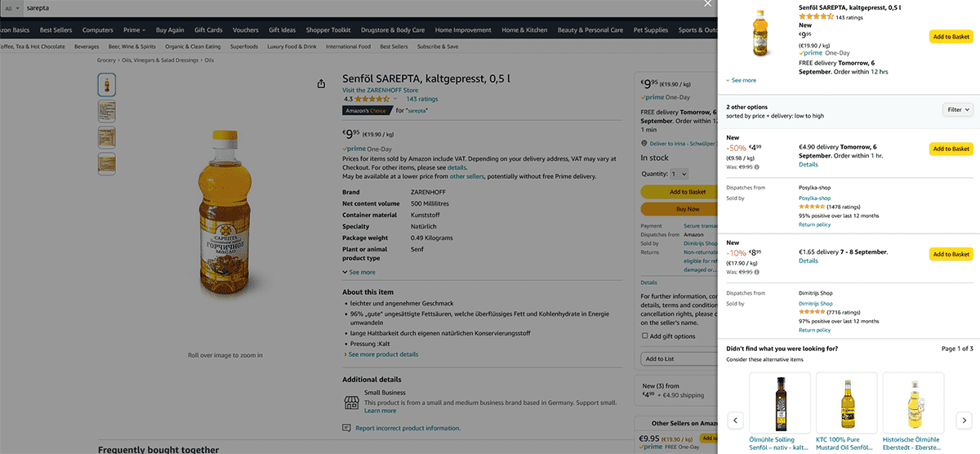Open the Dimitrijs Shop seller link in offers panel
Viewport: 980px width, 454px height.
coord(815,303)
